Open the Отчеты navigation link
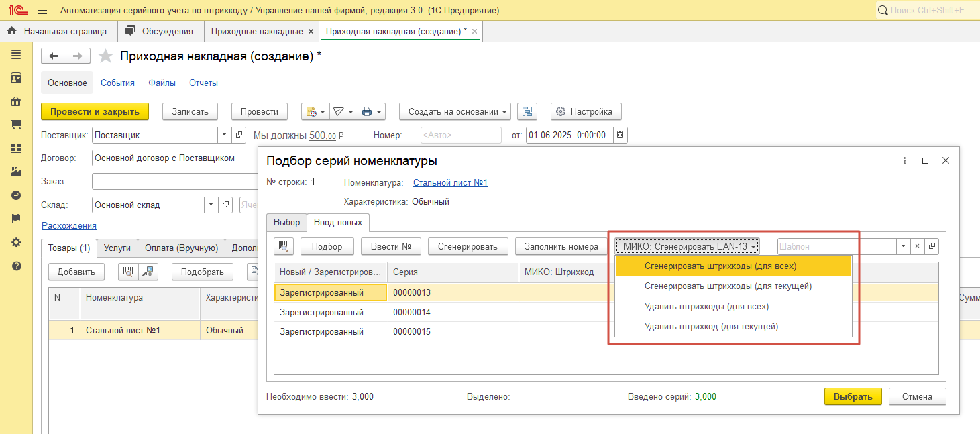The width and height of the screenshot is (980, 434). pos(203,83)
